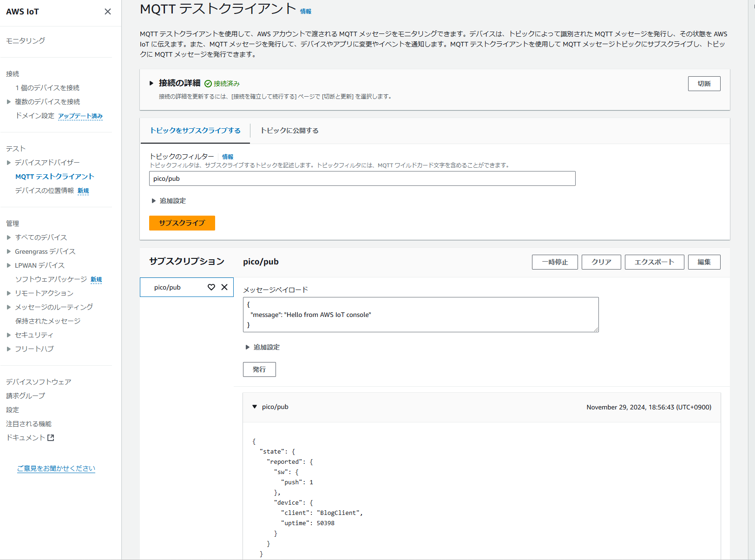755x560 pixels.
Task: Open 設定 in the sidebar
Action: pyautogui.click(x=13, y=410)
